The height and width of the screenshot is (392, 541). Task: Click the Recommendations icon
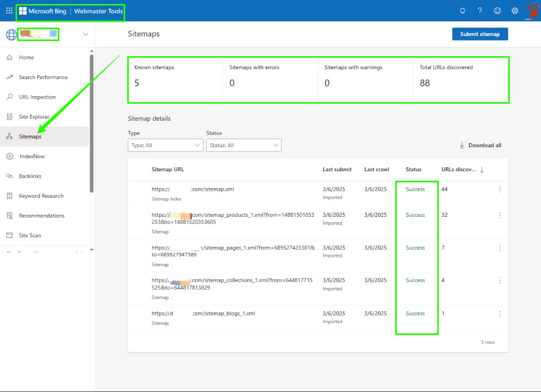coord(10,215)
